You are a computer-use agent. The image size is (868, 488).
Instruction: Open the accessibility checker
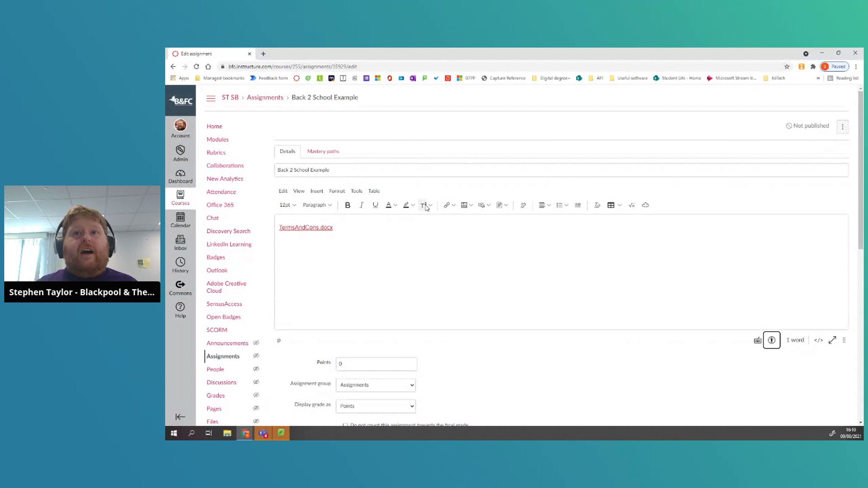click(x=771, y=340)
